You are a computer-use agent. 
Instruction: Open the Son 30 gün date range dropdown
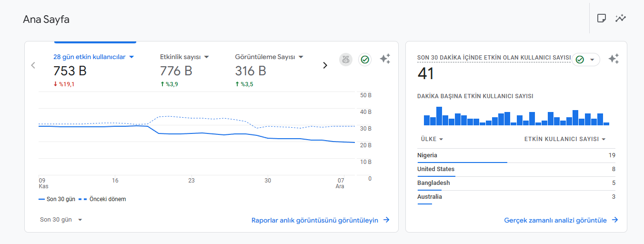61,220
